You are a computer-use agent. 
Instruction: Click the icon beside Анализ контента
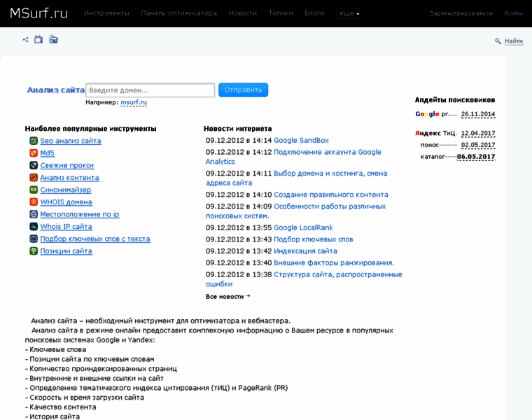click(x=34, y=177)
